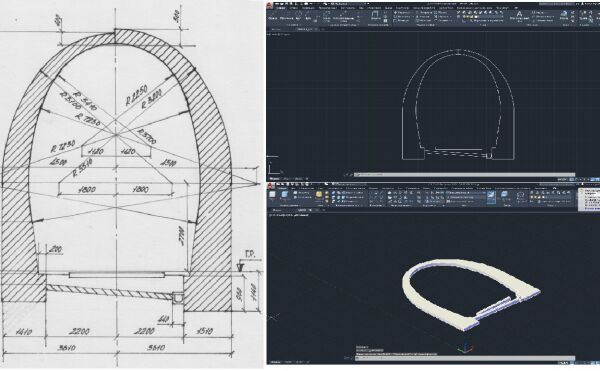Viewport: 600px width, 371px height.
Task: Click the command line input in the top AutoCAD window
Action: click(x=464, y=174)
